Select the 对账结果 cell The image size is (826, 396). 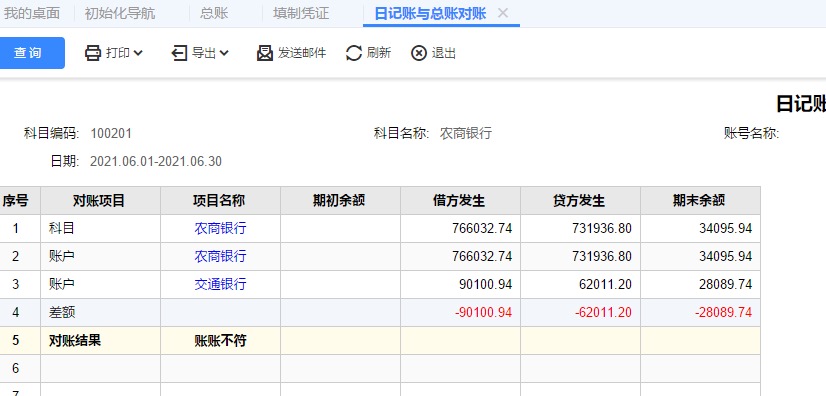click(x=101, y=341)
